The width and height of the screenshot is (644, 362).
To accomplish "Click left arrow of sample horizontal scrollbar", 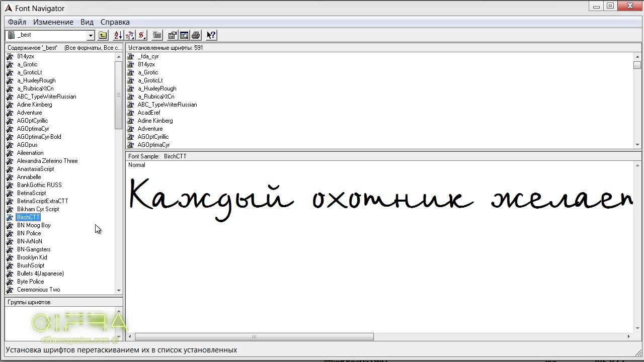I will coord(131,336).
